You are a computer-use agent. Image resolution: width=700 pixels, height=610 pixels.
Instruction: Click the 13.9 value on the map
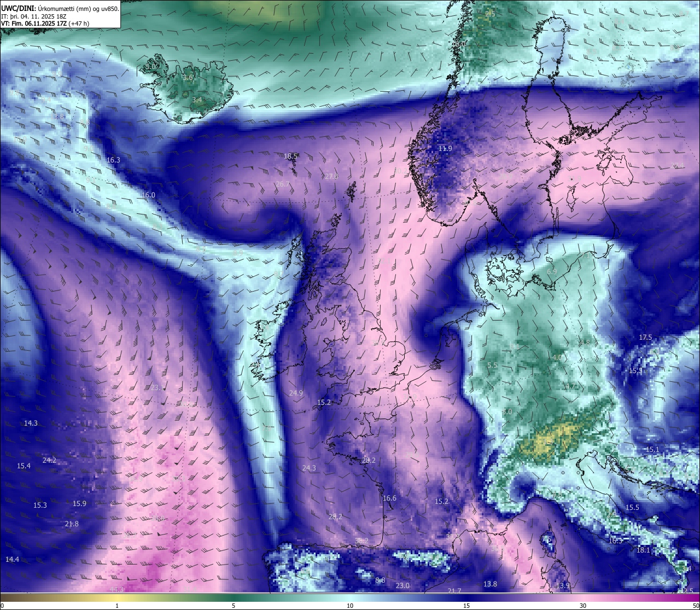(x=563, y=586)
